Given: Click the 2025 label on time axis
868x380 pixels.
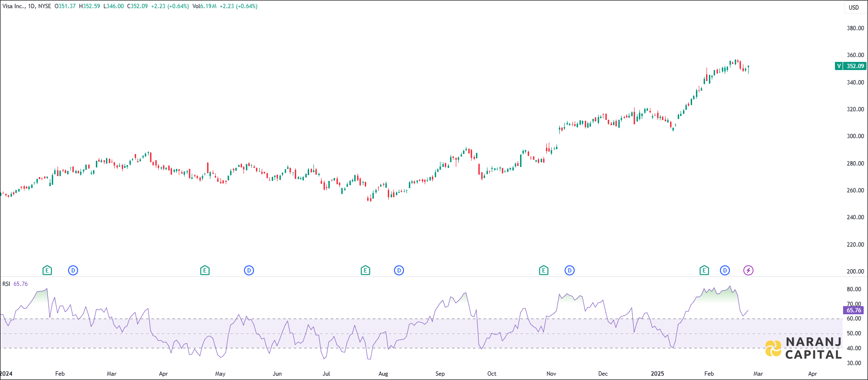Looking at the screenshot, I should (658, 374).
